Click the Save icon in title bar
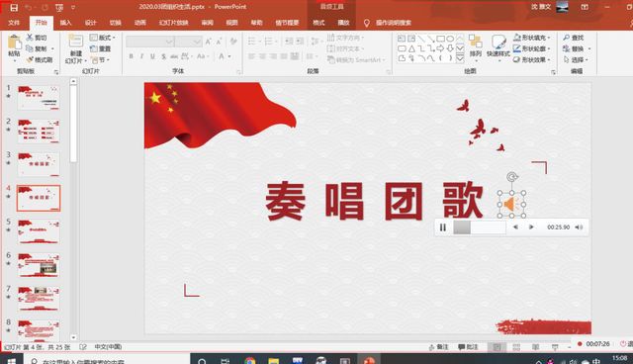 [14, 7]
